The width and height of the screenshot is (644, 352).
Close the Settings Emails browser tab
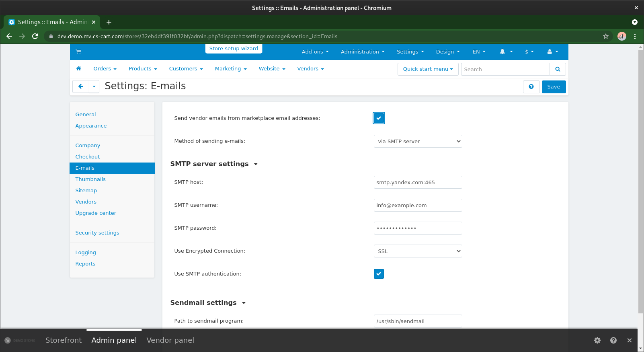click(x=94, y=22)
